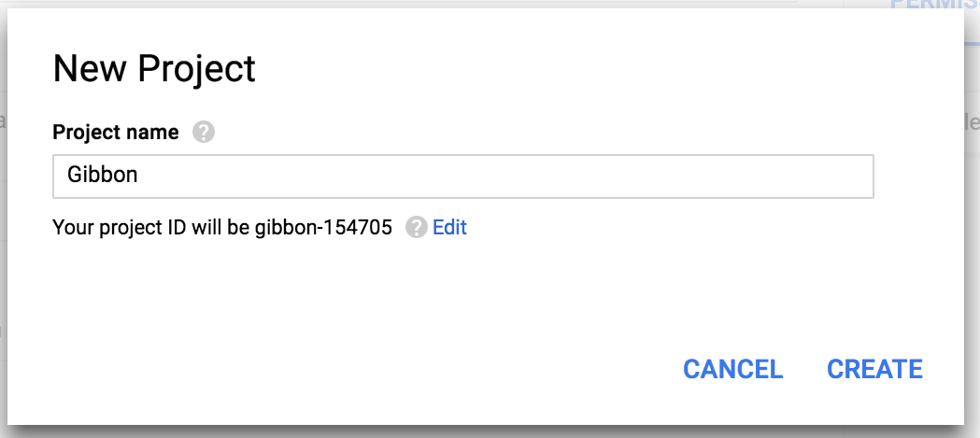980x438 pixels.
Task: Open the project ID help tooltip icon
Action: click(417, 228)
